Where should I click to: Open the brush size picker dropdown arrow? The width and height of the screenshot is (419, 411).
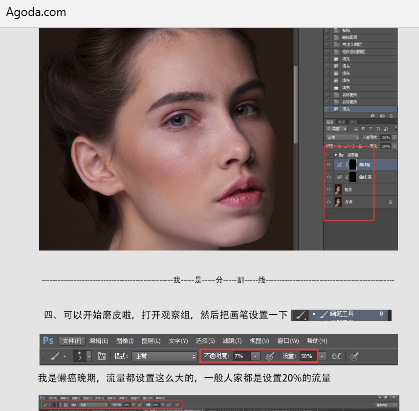click(89, 356)
